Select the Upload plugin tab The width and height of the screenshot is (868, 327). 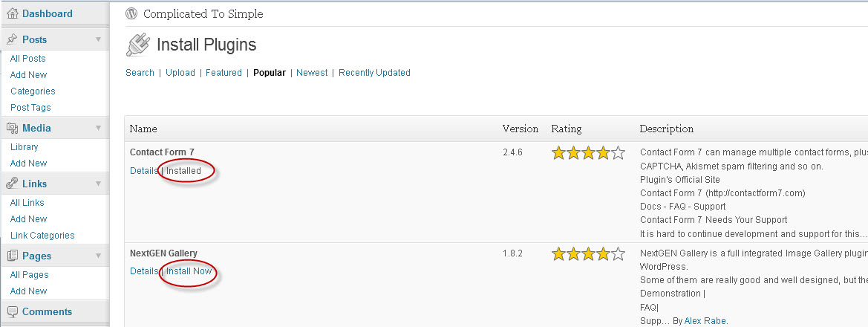(180, 73)
